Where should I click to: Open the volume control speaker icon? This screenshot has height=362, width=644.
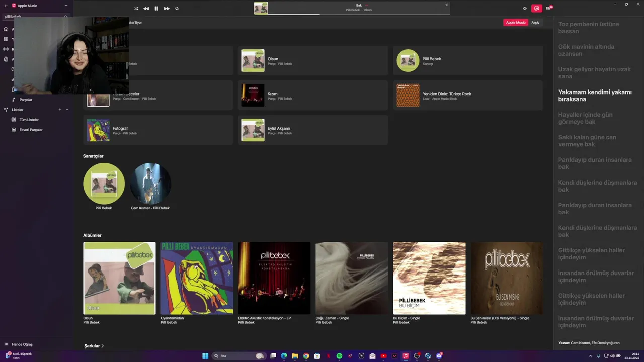pos(525,8)
